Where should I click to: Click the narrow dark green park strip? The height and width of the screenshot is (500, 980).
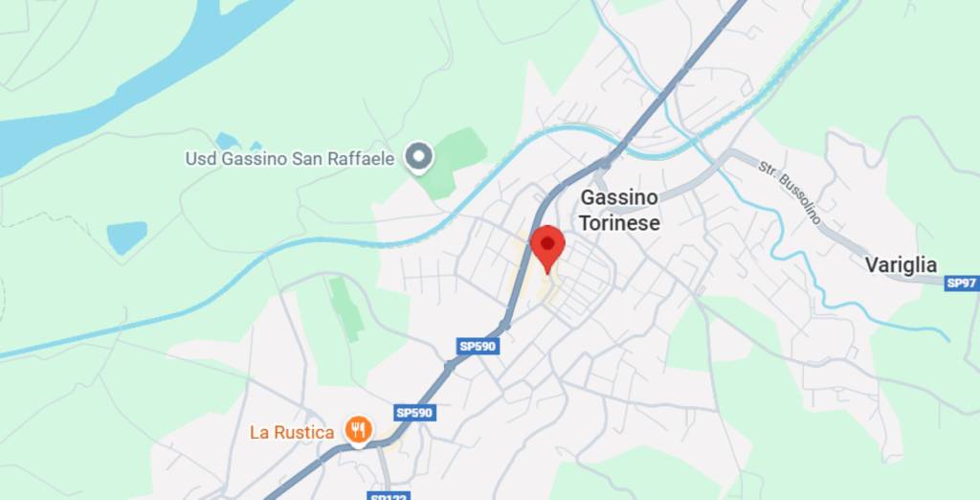pos(345,308)
